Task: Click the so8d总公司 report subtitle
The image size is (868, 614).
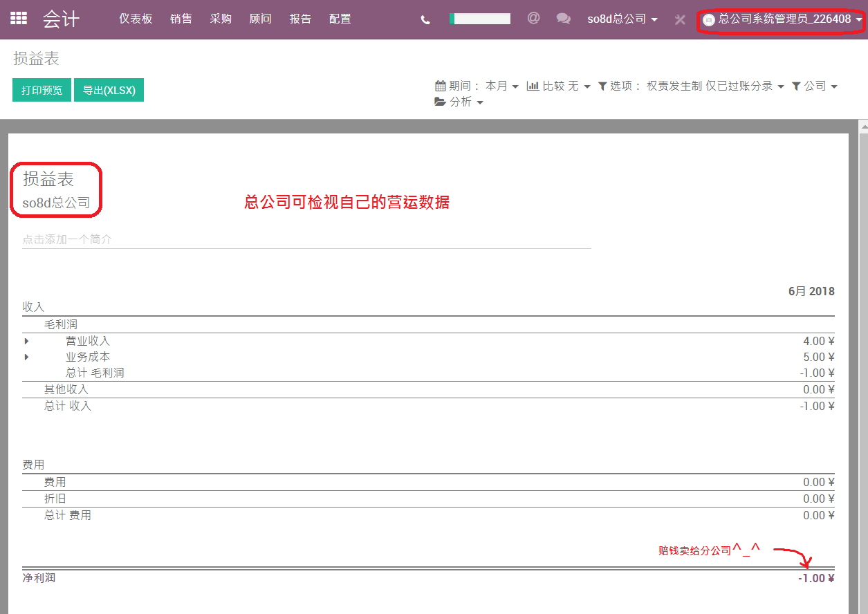Action: click(56, 203)
